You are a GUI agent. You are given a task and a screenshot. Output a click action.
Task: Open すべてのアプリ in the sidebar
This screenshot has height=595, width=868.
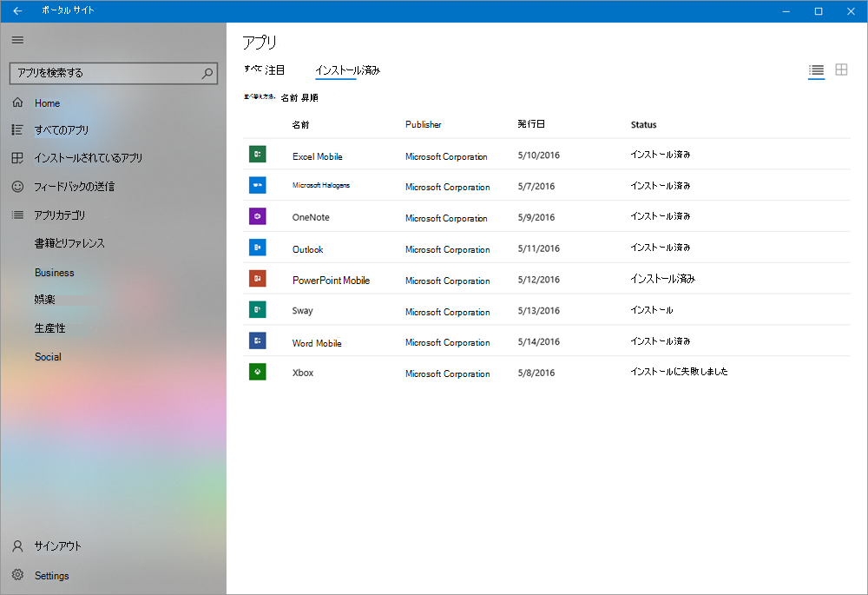[62, 130]
